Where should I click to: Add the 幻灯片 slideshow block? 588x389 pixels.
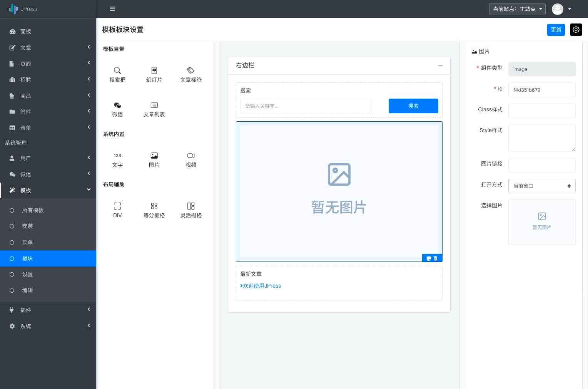pyautogui.click(x=154, y=75)
